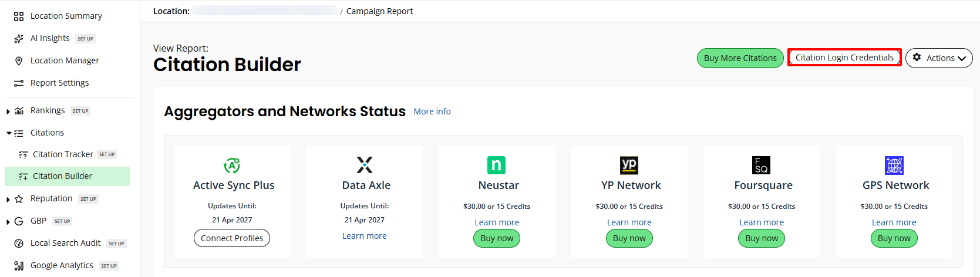Click the YP Network logo
Image resolution: width=980 pixels, height=277 pixels.
click(x=629, y=165)
